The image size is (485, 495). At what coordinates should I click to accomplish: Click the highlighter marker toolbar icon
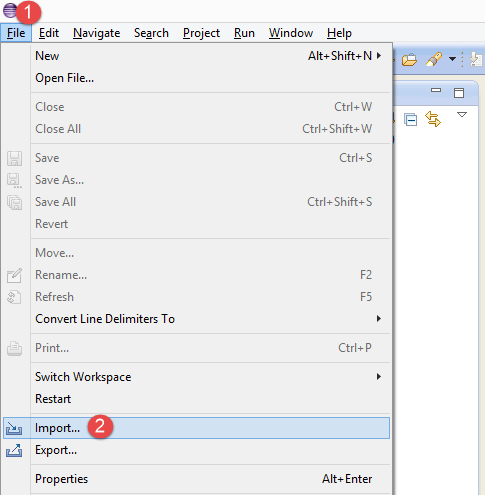434,59
